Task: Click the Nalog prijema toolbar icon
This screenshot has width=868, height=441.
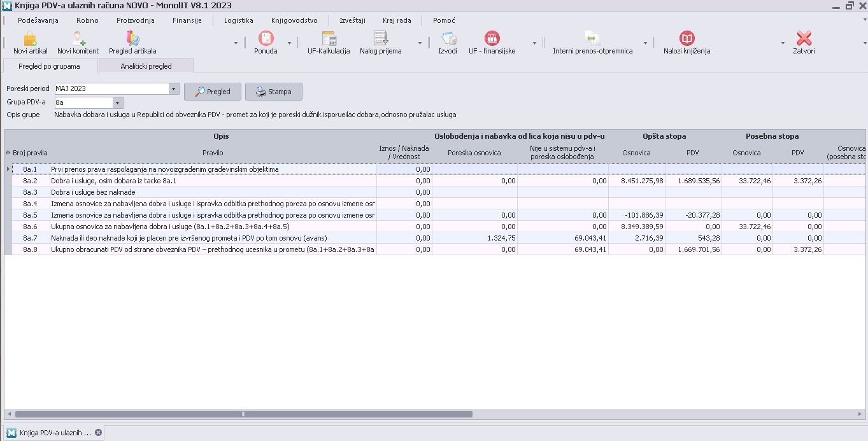Action: point(380,38)
